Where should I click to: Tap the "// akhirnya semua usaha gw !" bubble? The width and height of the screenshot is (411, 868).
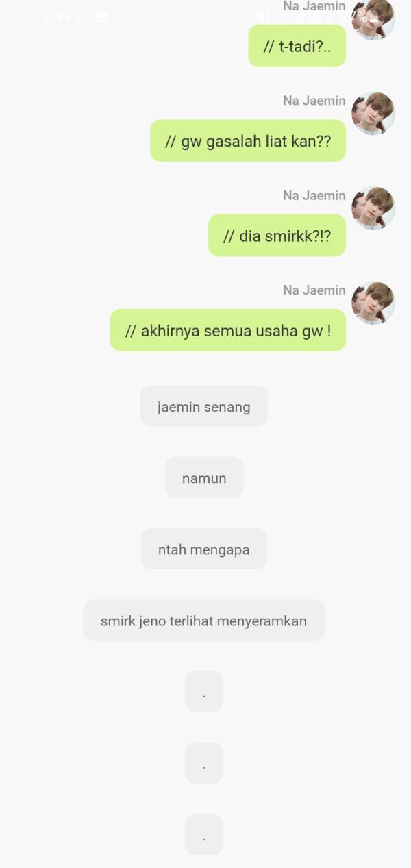(x=228, y=330)
